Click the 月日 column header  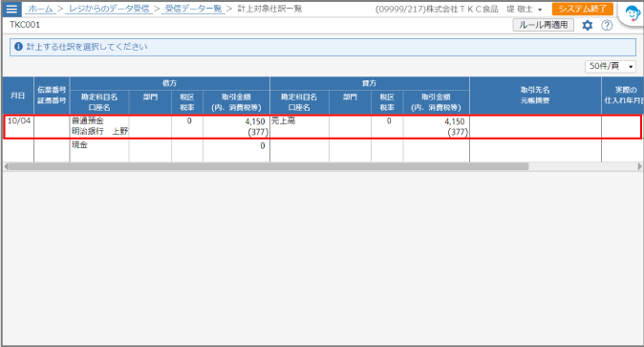(18, 96)
